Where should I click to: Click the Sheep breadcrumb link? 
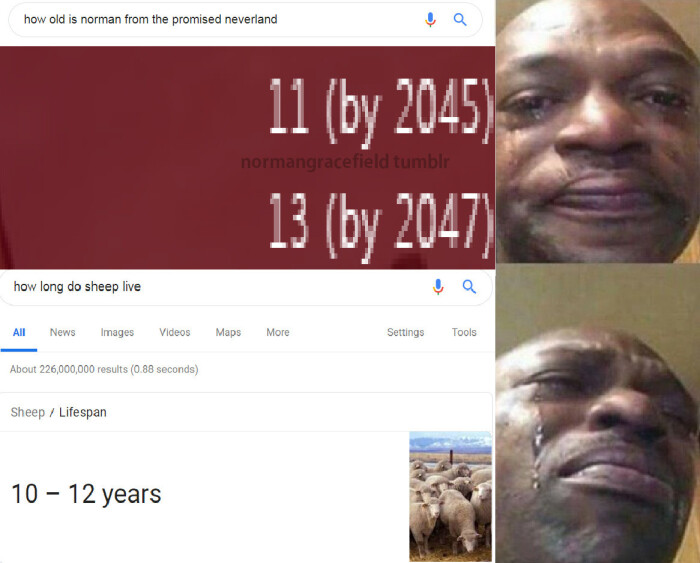point(28,412)
